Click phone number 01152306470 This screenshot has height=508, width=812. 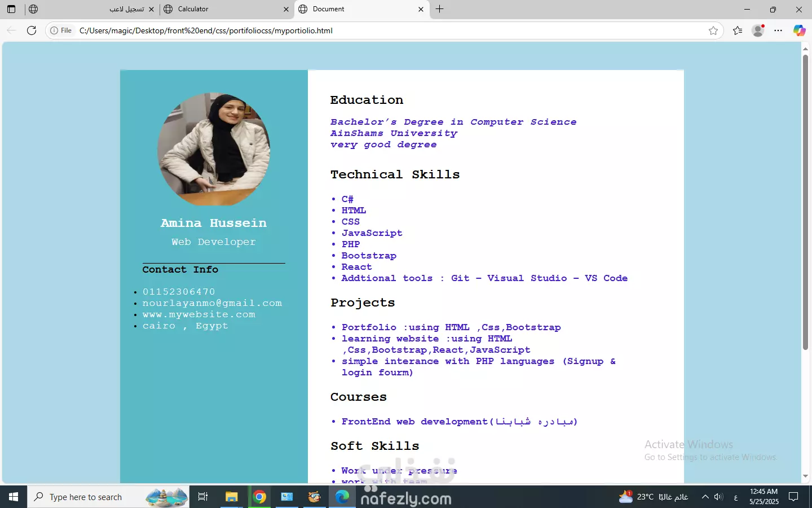[x=179, y=291]
